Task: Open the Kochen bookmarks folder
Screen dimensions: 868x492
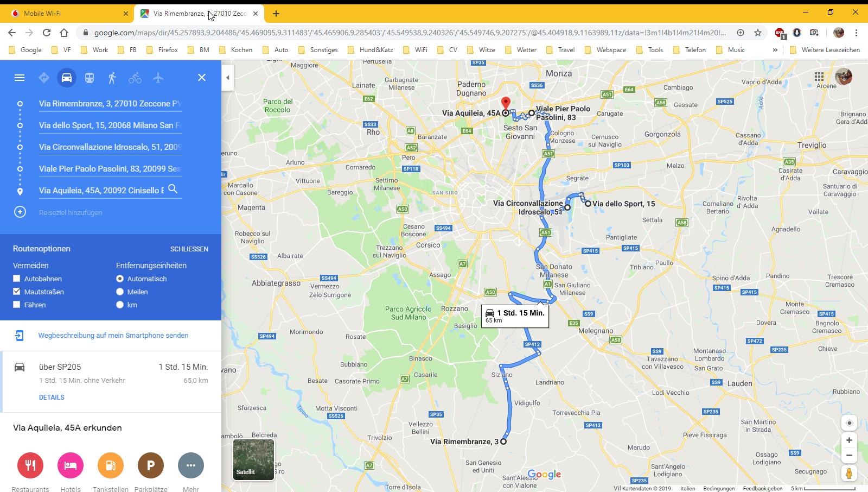Action: [x=235, y=50]
